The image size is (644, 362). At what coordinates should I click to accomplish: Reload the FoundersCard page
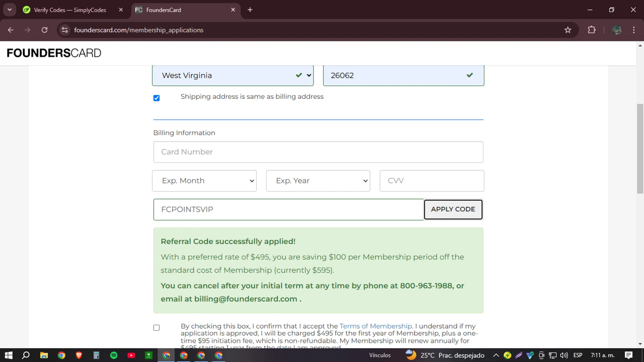45,30
